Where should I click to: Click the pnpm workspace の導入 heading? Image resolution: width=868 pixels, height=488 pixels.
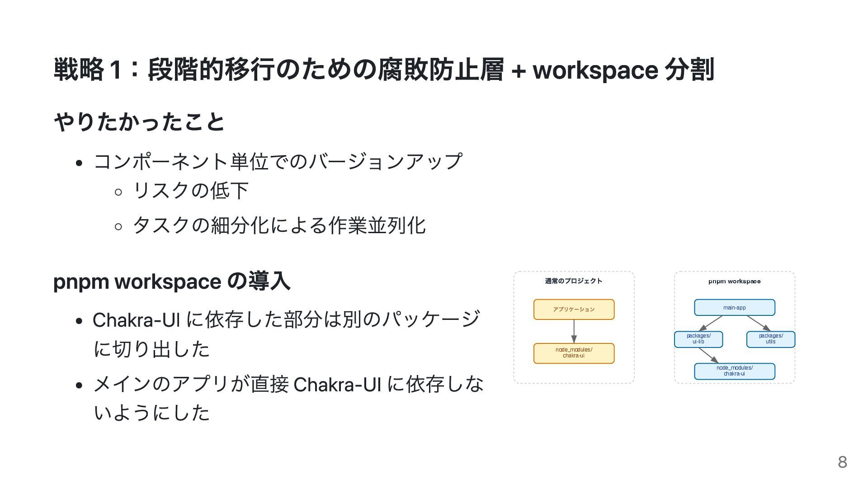(x=171, y=282)
